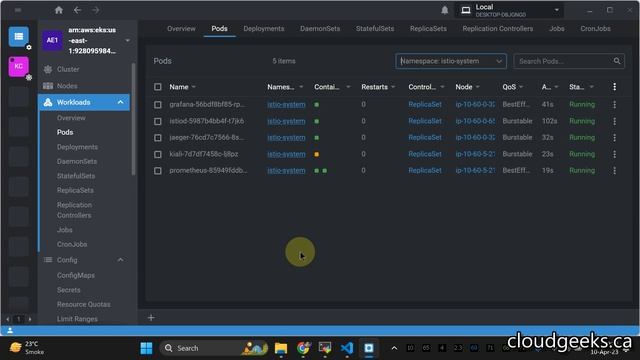Toggle the select-all pods checkbox in header
The width and height of the screenshot is (640, 360).
[x=158, y=87]
